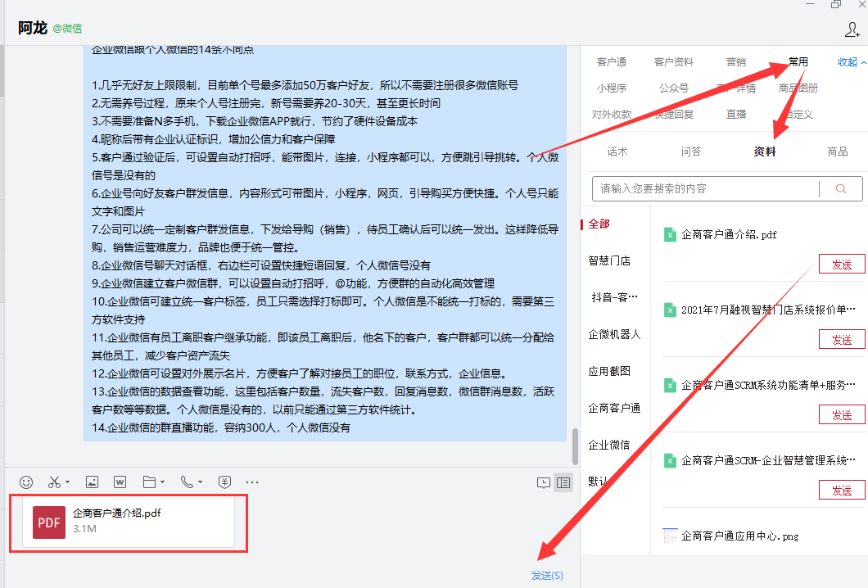Click thumbnail of 企商客户通应用中心.png
The image size is (868, 588).
coord(670,536)
